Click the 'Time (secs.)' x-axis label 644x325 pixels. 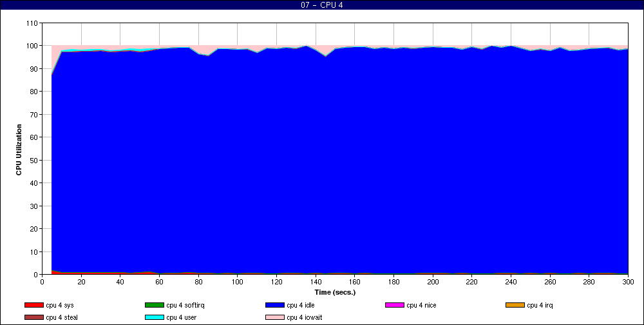tap(335, 293)
